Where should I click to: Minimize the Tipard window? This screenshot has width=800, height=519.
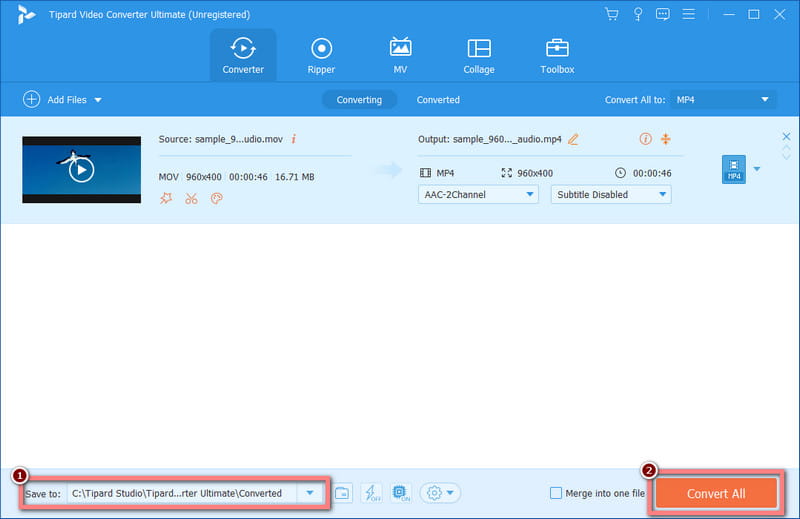tap(729, 14)
